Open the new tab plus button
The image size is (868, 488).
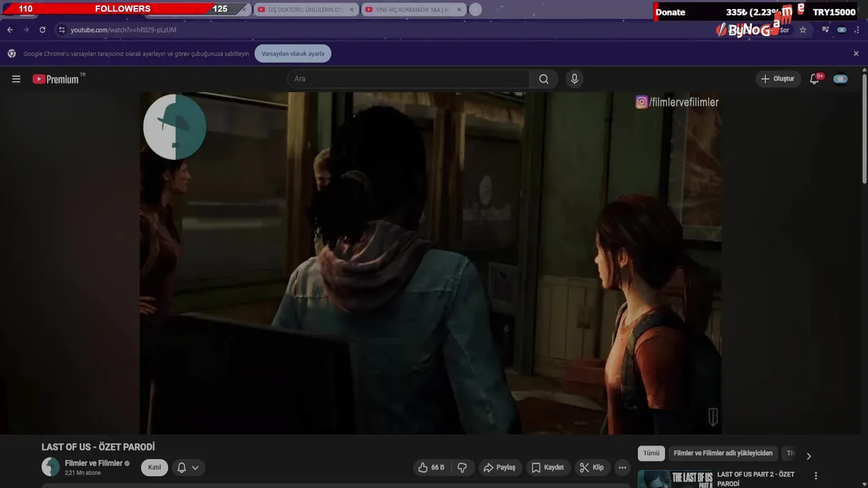pyautogui.click(x=475, y=9)
